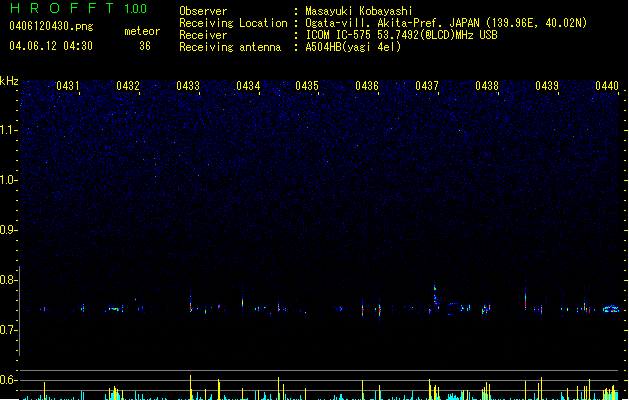Viewport: 629px width, 400px height.
Task: Select the meteor count value 36
Action: [145, 46]
